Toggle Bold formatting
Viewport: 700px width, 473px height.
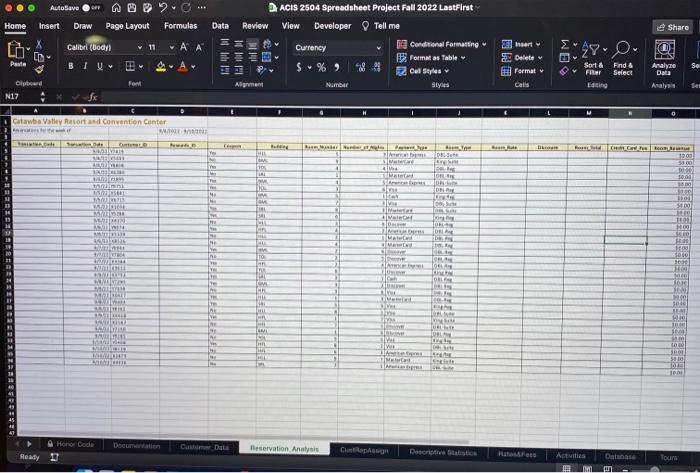click(x=71, y=66)
